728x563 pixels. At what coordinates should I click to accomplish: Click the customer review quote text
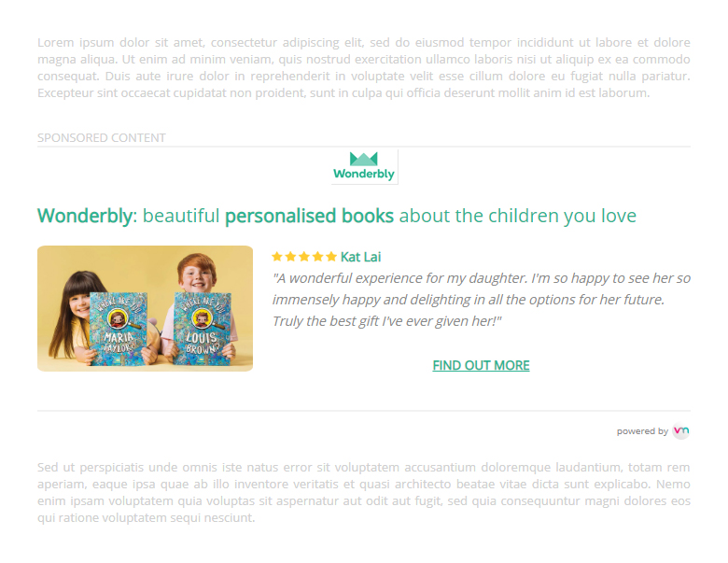(481, 299)
